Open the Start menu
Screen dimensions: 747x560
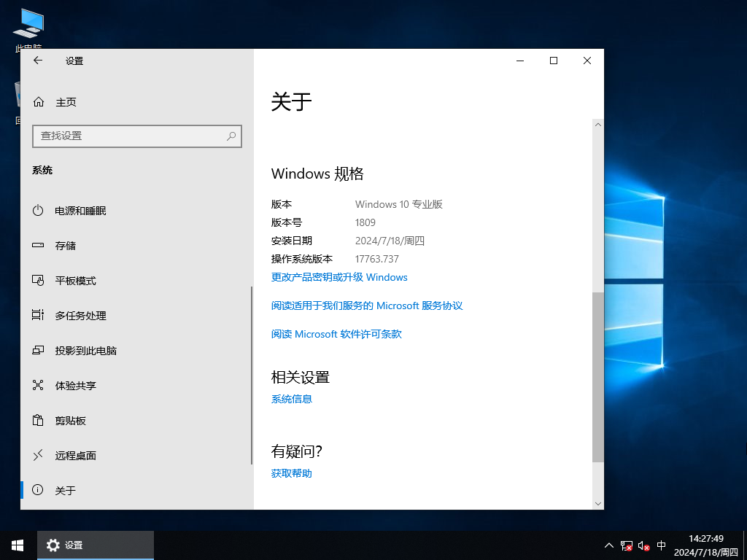17,545
